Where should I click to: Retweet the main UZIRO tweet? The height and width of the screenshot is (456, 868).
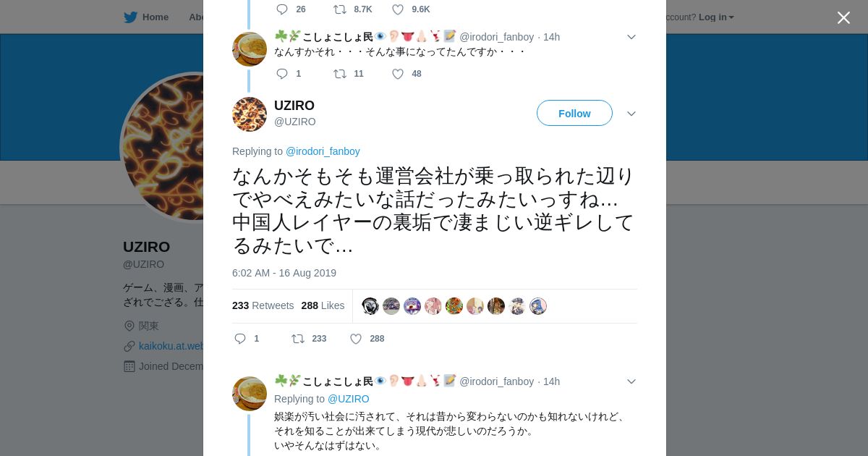[298, 339]
